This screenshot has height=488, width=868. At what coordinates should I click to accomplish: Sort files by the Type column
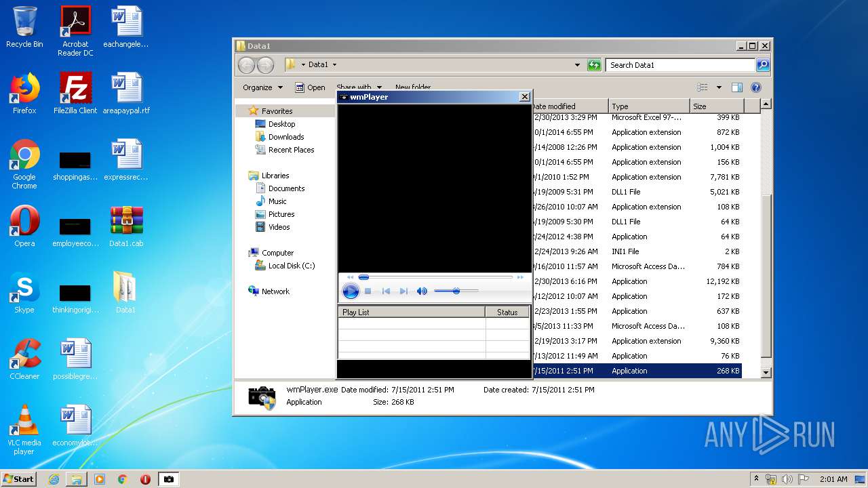pyautogui.click(x=649, y=106)
